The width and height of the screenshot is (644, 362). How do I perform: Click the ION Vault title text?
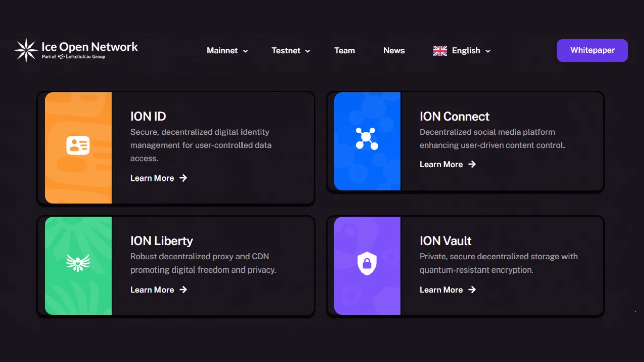[445, 241]
